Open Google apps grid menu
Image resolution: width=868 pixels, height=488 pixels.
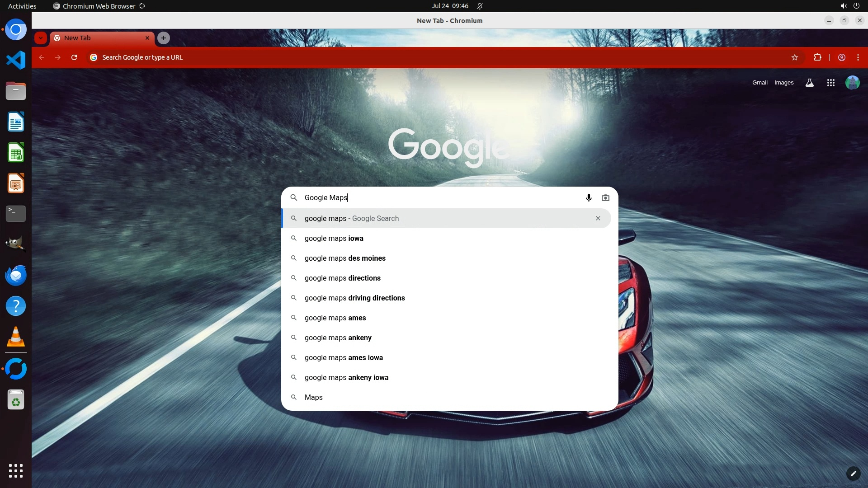coord(830,83)
